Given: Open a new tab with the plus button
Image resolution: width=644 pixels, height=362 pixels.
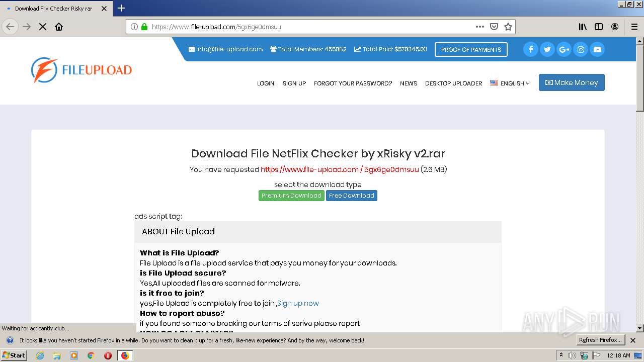Looking at the screenshot, I should 121,8.
